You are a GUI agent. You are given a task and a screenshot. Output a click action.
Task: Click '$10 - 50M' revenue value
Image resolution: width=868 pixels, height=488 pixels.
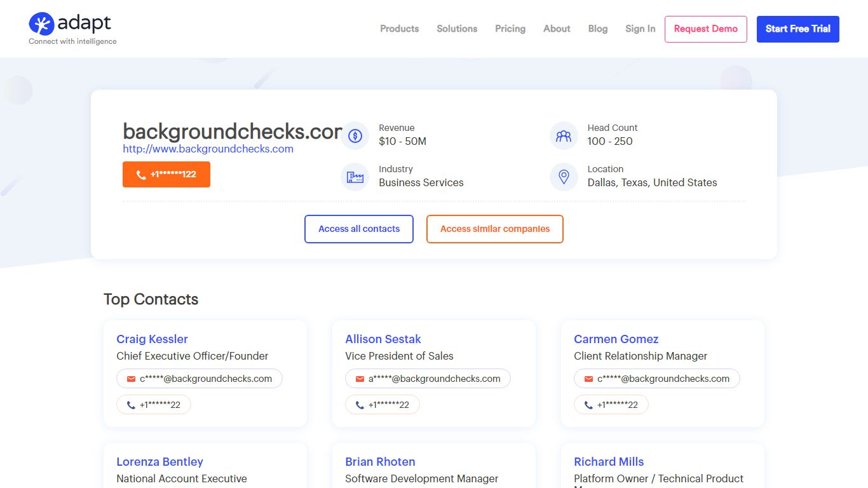point(402,141)
